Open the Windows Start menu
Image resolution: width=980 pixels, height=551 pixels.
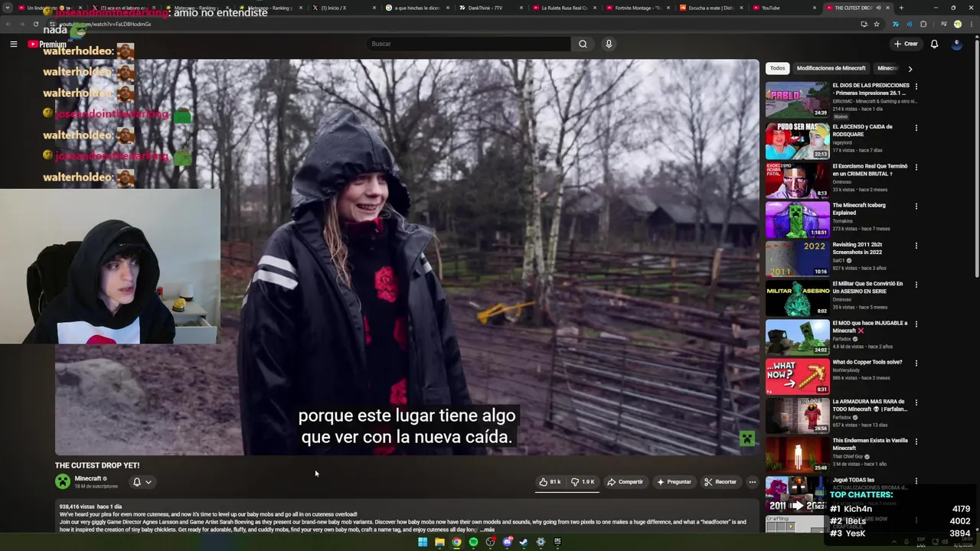pos(423,542)
